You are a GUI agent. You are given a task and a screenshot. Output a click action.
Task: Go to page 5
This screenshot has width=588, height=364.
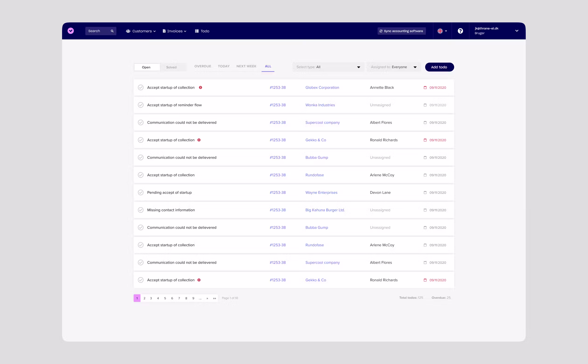165,298
